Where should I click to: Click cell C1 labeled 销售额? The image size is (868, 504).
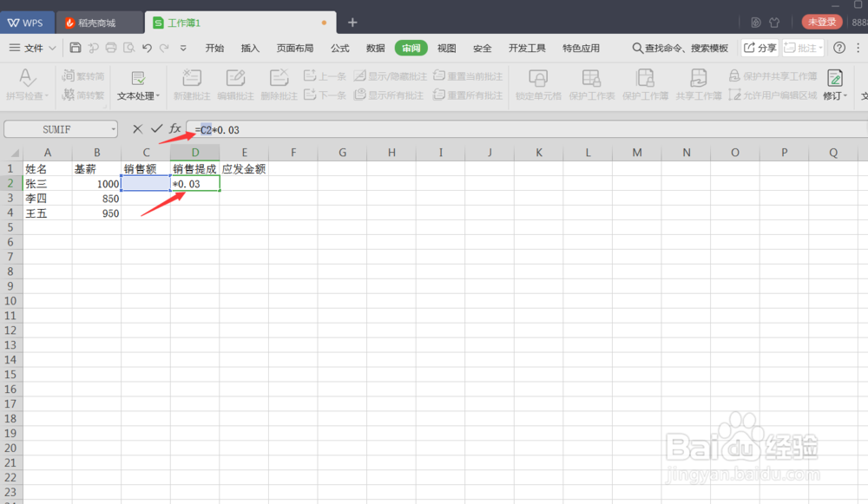click(x=146, y=169)
